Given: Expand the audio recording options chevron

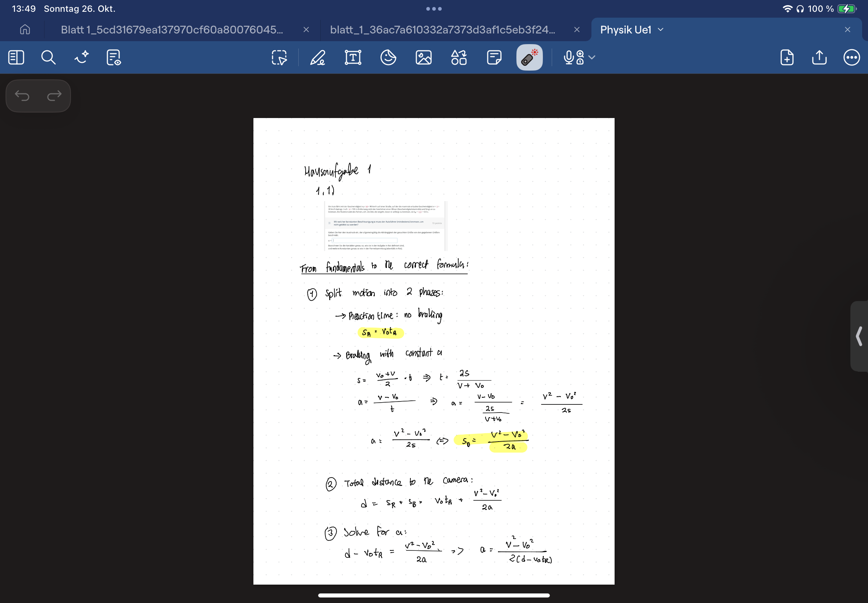Looking at the screenshot, I should pos(592,57).
